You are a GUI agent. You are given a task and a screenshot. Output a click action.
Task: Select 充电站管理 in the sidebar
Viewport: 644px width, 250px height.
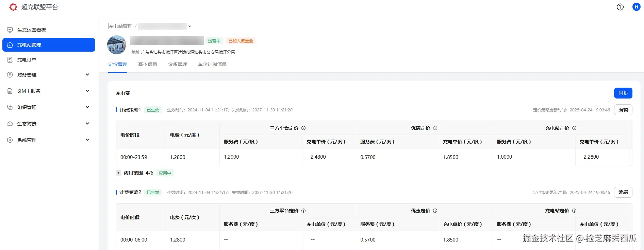coord(49,45)
